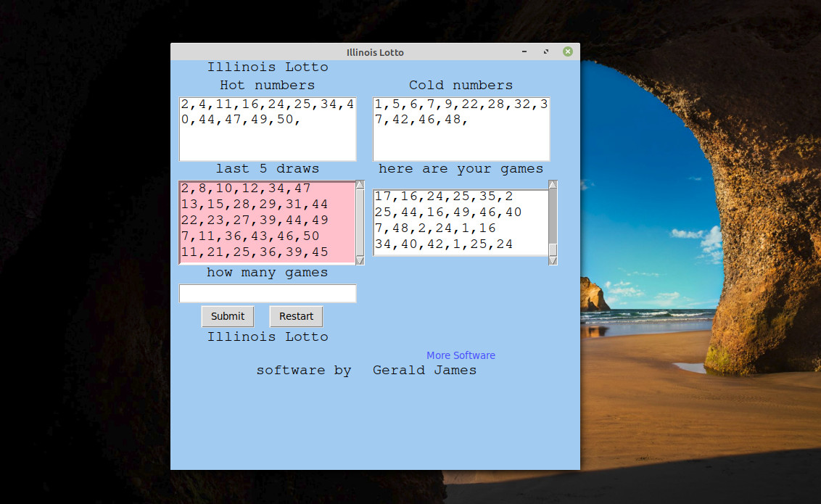This screenshot has height=504, width=821.
Task: Click game line 17,16,24,25,35,2
Action: pos(444,197)
